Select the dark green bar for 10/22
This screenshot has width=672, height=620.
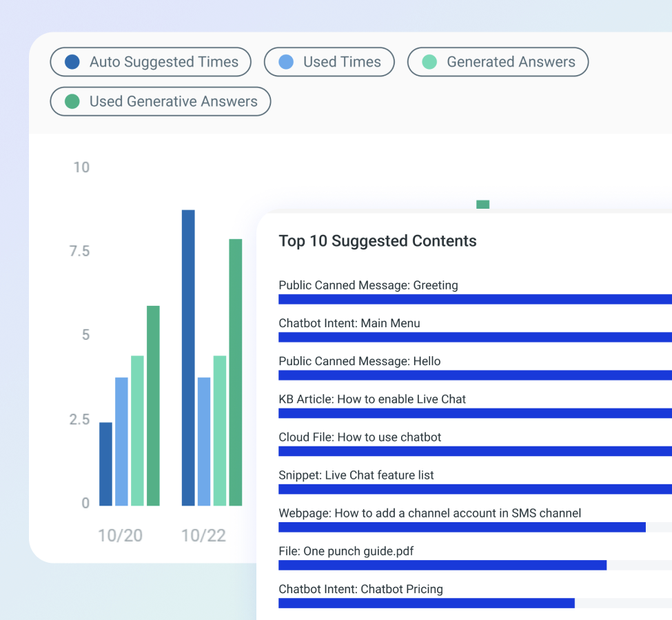pyautogui.click(x=235, y=372)
